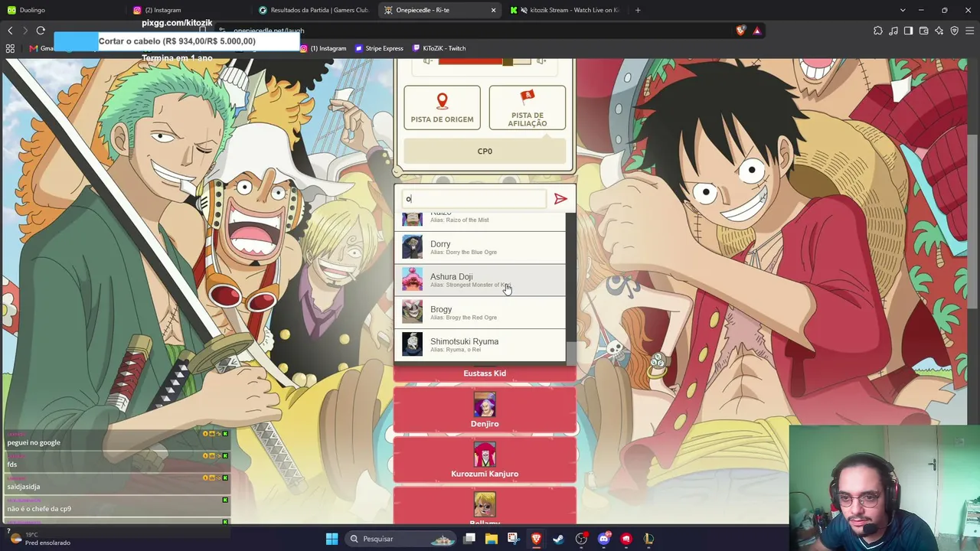Reload the current page
Screen dimensions: 980x551
pyautogui.click(x=41, y=31)
